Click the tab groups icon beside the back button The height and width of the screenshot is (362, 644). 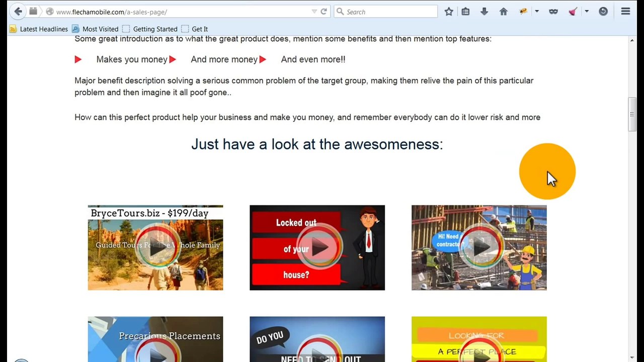pos(33,11)
